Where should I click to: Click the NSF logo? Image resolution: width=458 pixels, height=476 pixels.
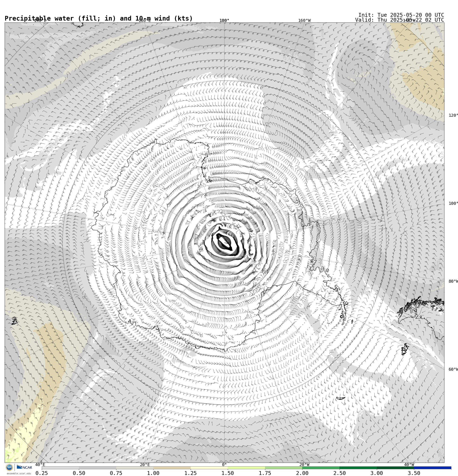[9, 467]
